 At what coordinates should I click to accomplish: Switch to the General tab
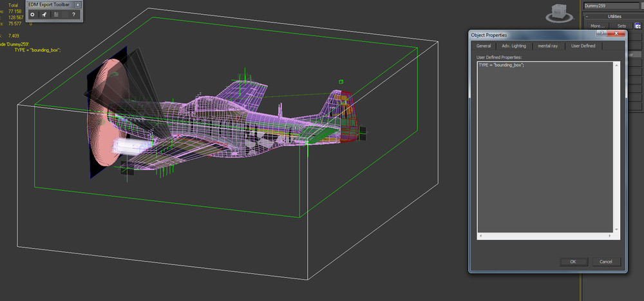484,46
